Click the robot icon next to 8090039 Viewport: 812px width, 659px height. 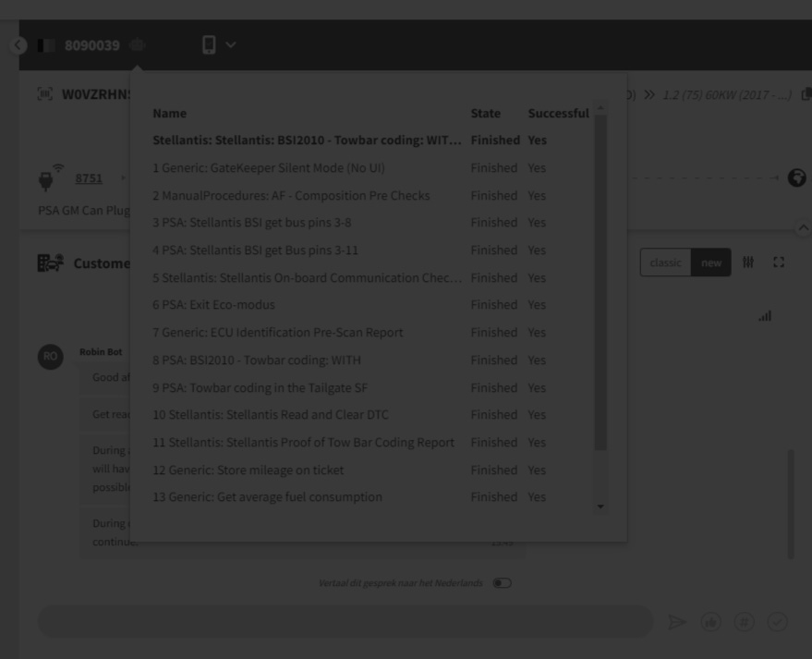138,45
